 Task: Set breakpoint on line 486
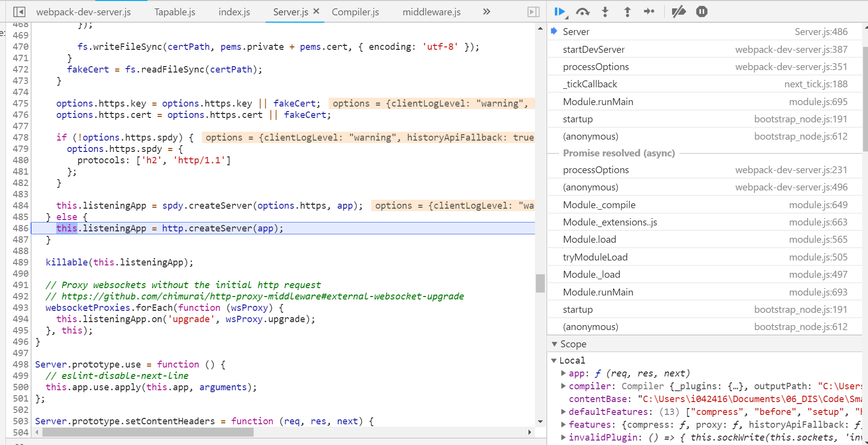(20, 228)
